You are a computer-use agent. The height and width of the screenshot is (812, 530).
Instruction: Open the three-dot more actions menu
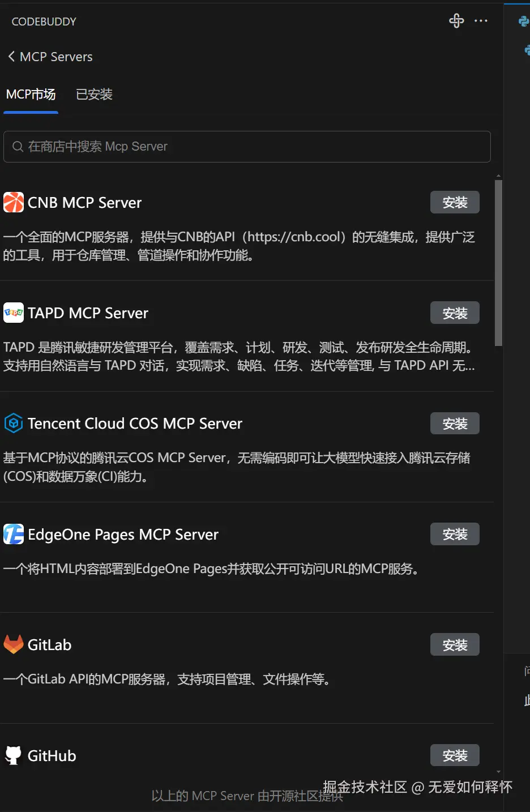481,21
